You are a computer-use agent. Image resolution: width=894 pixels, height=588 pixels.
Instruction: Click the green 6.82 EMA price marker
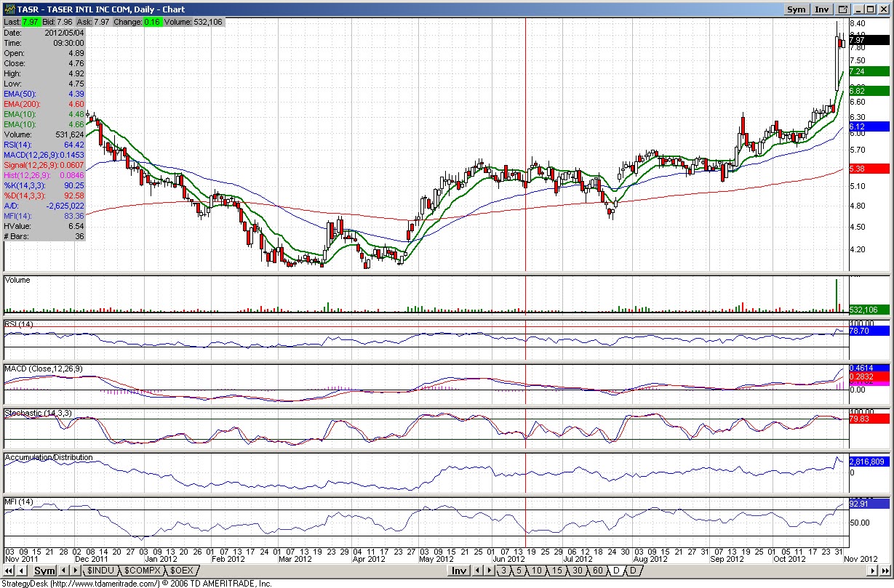coord(869,91)
